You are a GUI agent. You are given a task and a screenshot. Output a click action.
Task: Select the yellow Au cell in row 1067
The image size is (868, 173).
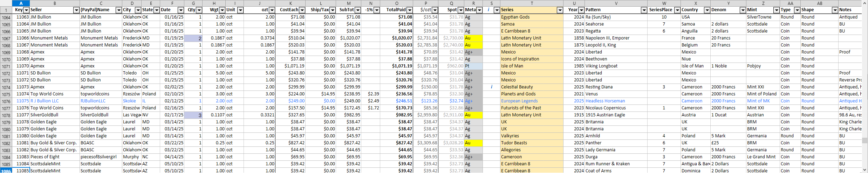point(473,38)
